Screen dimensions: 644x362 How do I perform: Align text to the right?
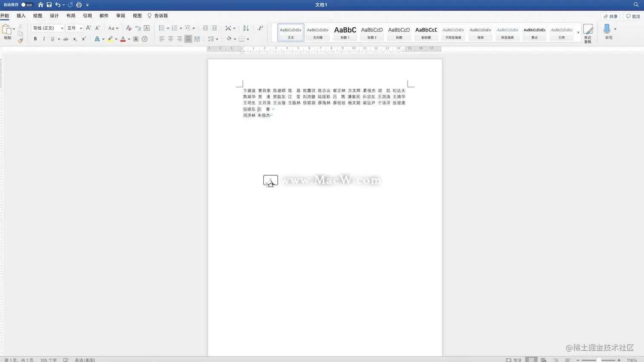click(179, 39)
